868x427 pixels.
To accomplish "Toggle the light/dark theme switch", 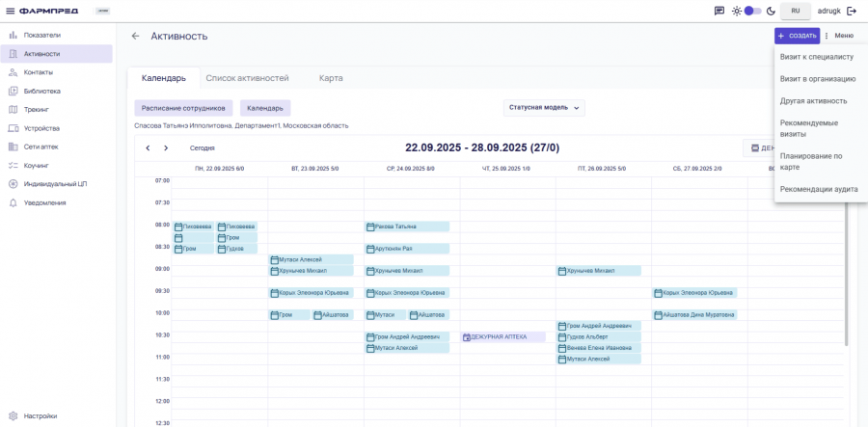I will (752, 11).
